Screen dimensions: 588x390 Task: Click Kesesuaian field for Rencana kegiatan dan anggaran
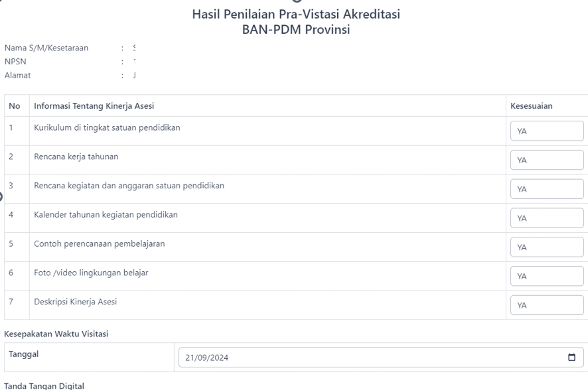click(546, 190)
